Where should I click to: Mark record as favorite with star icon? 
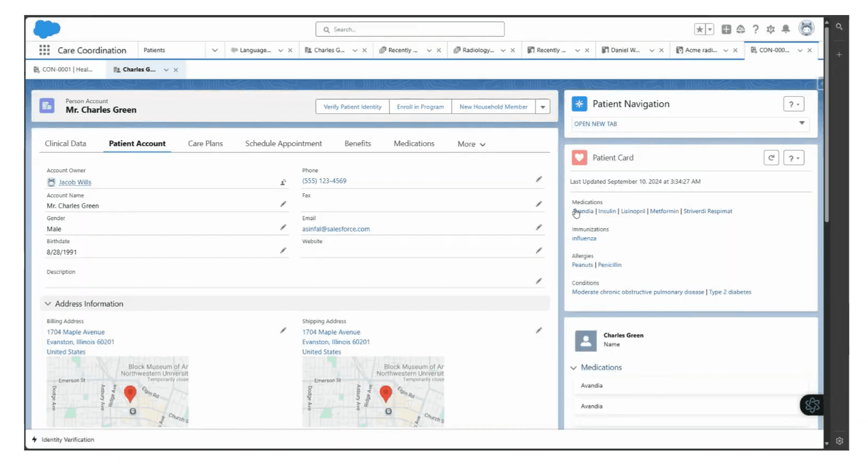(x=699, y=28)
